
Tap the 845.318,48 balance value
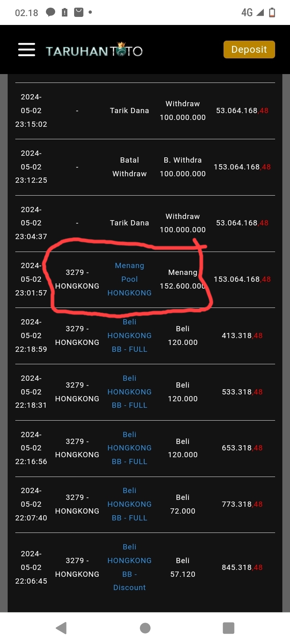click(x=242, y=568)
